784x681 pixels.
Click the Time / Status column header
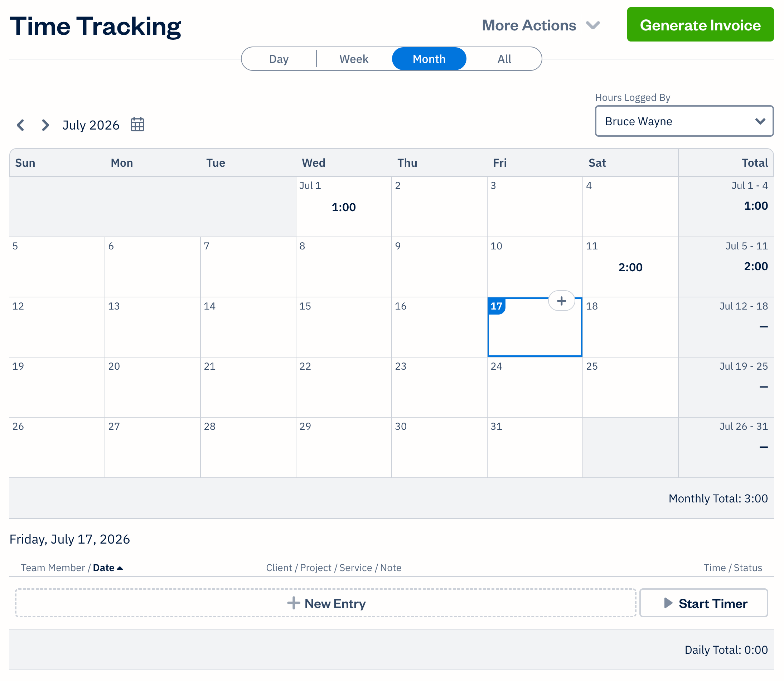pos(733,568)
